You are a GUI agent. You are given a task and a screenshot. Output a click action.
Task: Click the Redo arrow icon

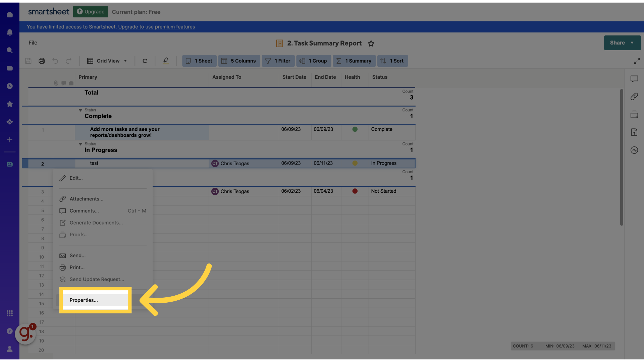[x=68, y=61]
